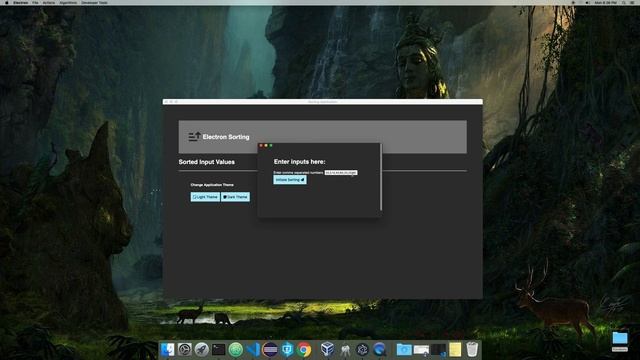Click the date and time in menu bar
The width and height of the screenshot is (640, 360).
click(x=606, y=2)
